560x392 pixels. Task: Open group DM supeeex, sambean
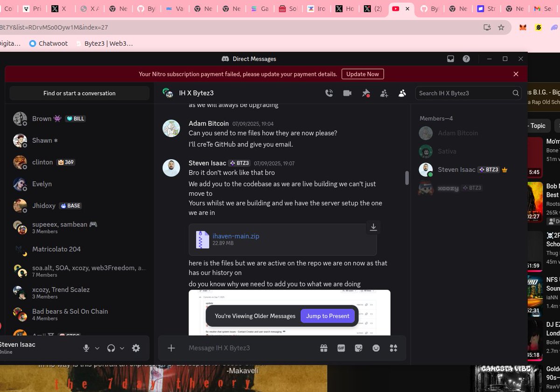click(x=79, y=227)
